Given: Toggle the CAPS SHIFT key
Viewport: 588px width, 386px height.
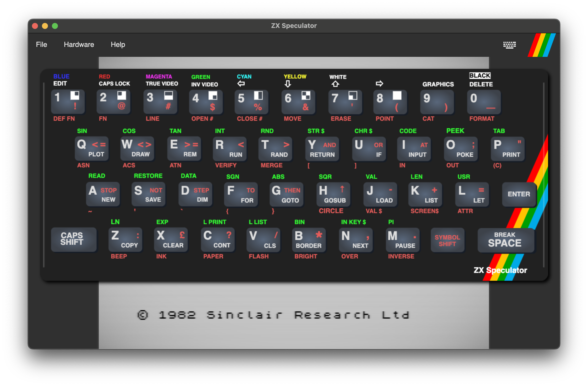Looking at the screenshot, I should [x=74, y=239].
